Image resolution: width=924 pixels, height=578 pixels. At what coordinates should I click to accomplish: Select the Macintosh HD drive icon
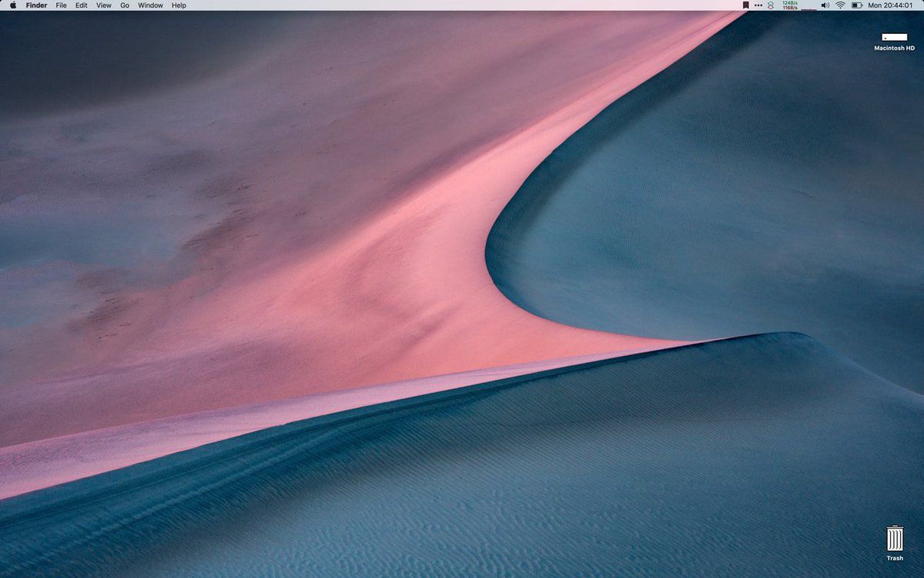coord(894,36)
